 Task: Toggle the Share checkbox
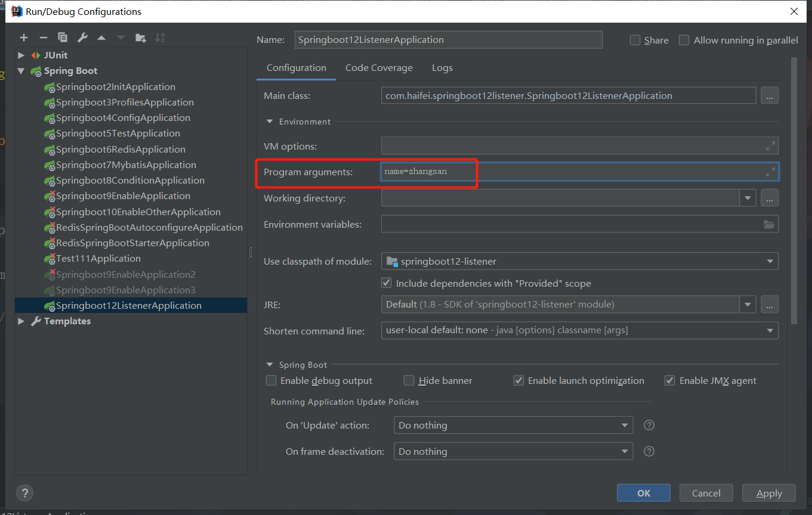tap(635, 40)
